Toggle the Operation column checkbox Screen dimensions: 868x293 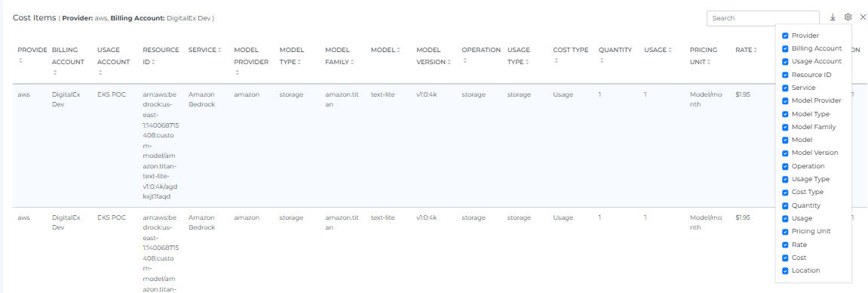785,166
